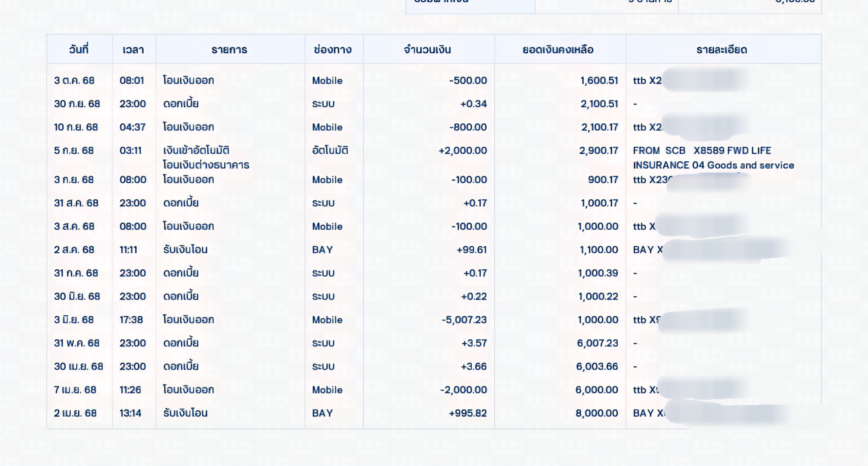Click the ยอดเงินคงเหลือ column header
Image resolution: width=868 pixels, height=466 pixels.
click(558, 50)
